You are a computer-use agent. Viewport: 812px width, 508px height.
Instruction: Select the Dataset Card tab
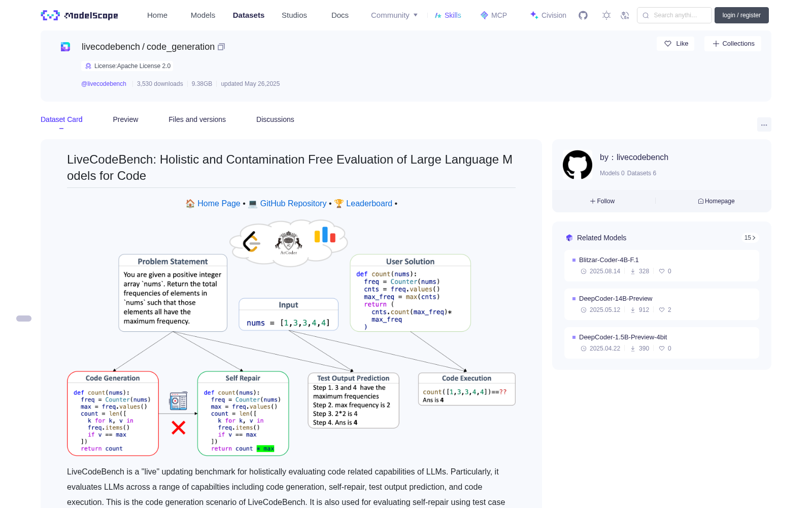61,119
